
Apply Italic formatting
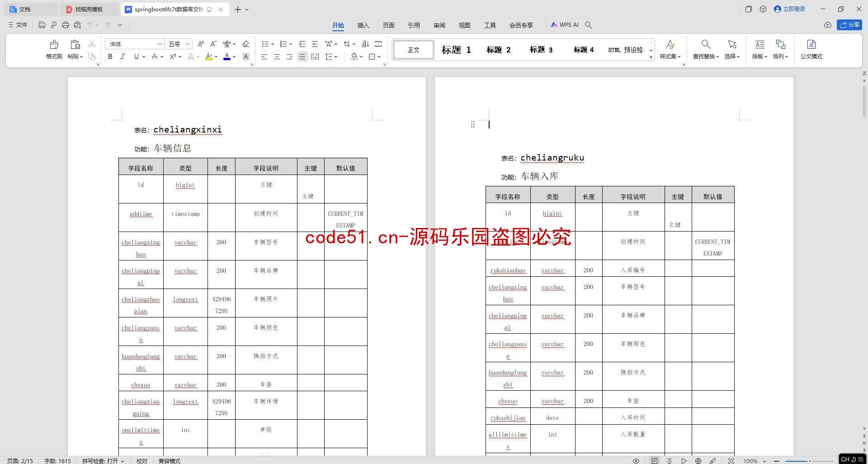pyautogui.click(x=123, y=57)
